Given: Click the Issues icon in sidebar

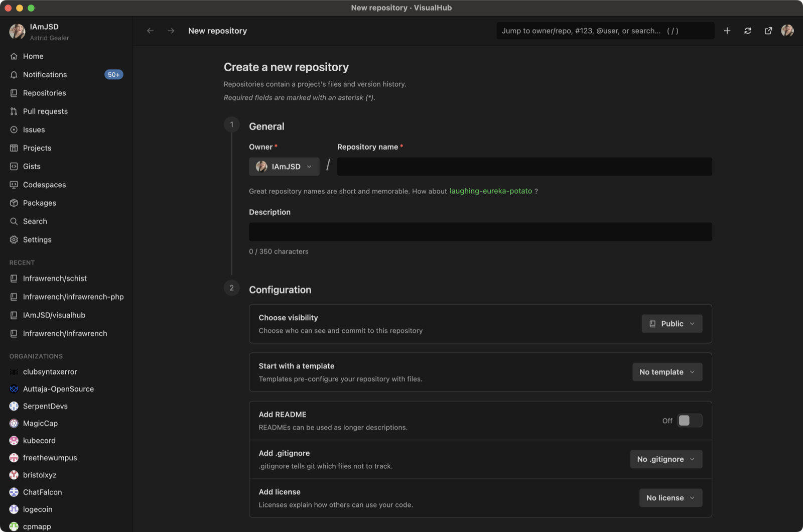Looking at the screenshot, I should pos(14,129).
